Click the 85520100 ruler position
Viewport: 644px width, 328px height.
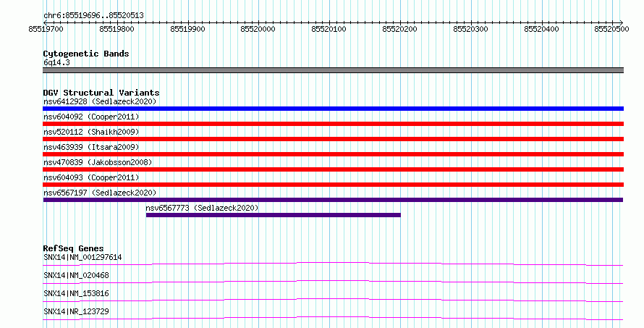[x=329, y=29]
